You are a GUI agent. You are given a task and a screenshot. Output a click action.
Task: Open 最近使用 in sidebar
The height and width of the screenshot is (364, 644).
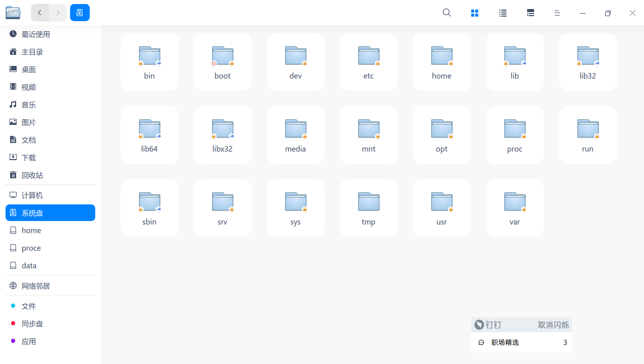click(x=50, y=34)
